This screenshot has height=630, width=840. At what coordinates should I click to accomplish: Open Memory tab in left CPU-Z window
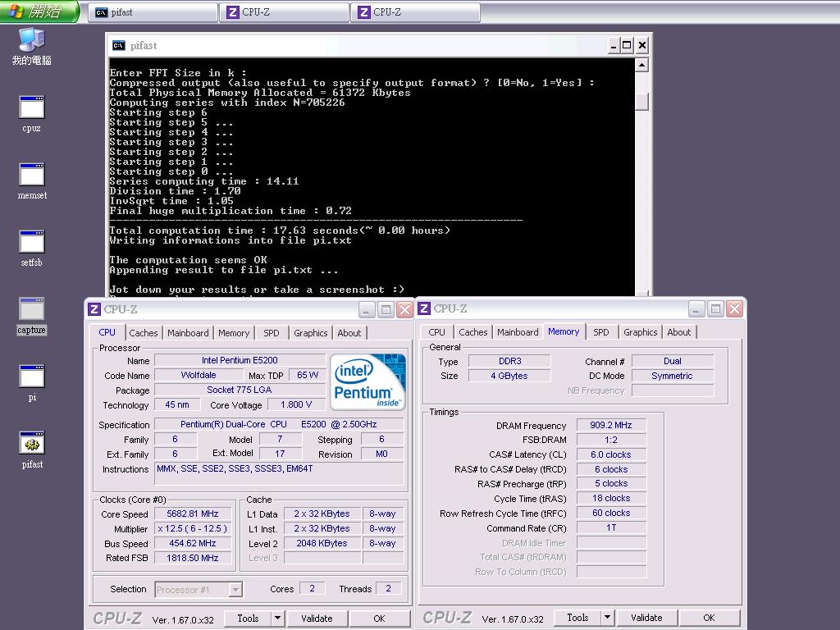point(234,333)
